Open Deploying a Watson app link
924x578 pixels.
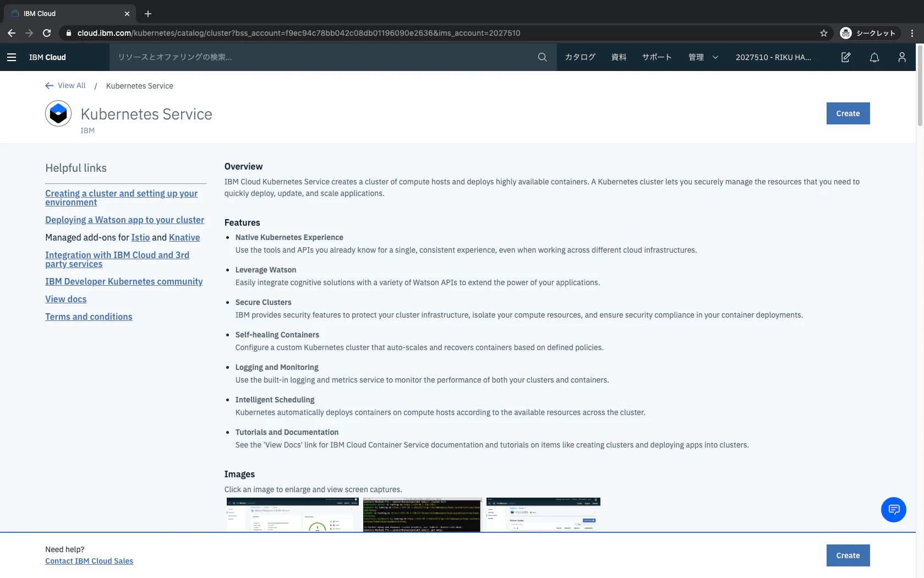pos(124,220)
